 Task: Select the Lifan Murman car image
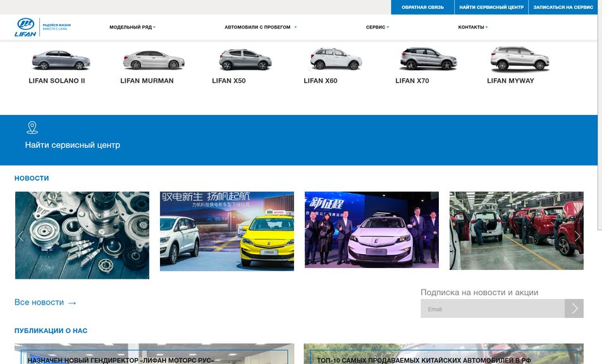pos(154,60)
